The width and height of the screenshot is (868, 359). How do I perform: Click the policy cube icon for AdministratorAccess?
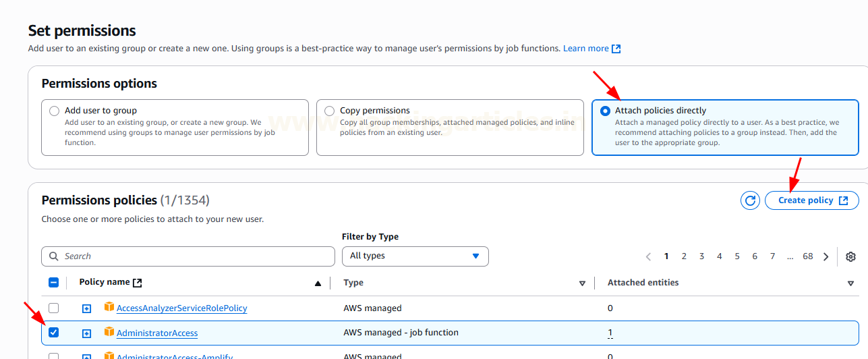click(x=109, y=332)
